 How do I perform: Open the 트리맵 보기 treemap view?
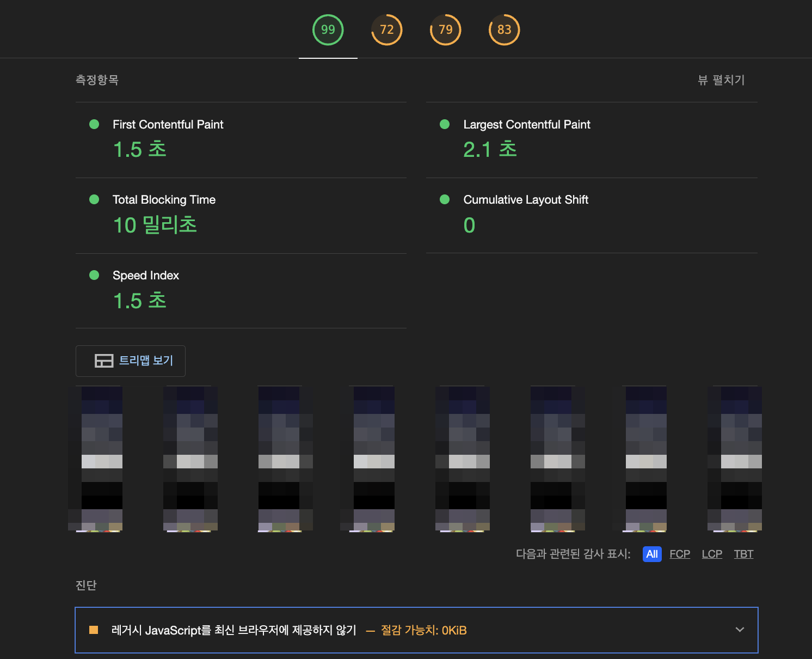[x=131, y=361]
